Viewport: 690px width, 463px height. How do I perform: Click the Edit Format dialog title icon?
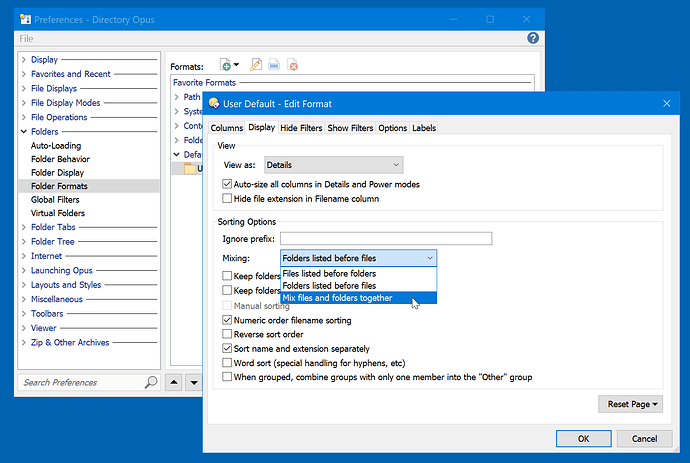(x=214, y=103)
